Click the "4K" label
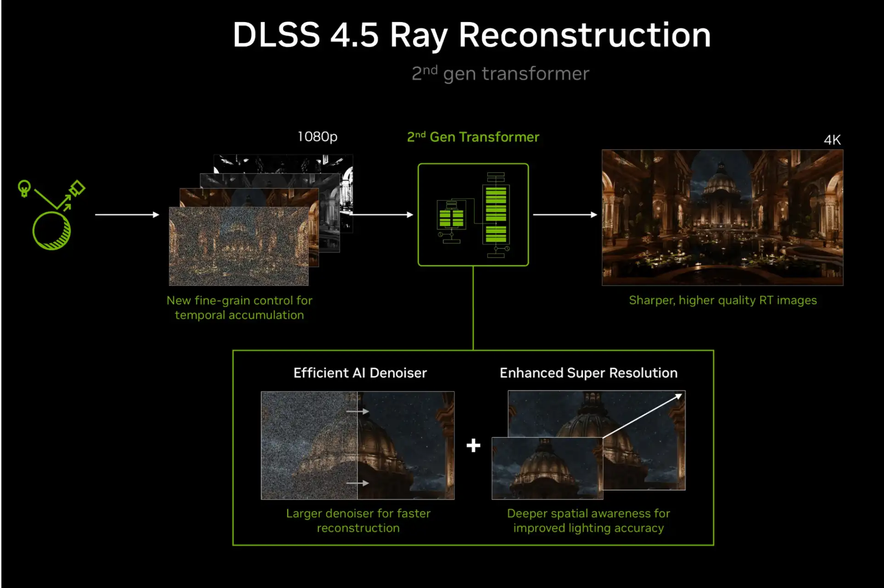Screen dimensions: 884x588 (x=832, y=140)
